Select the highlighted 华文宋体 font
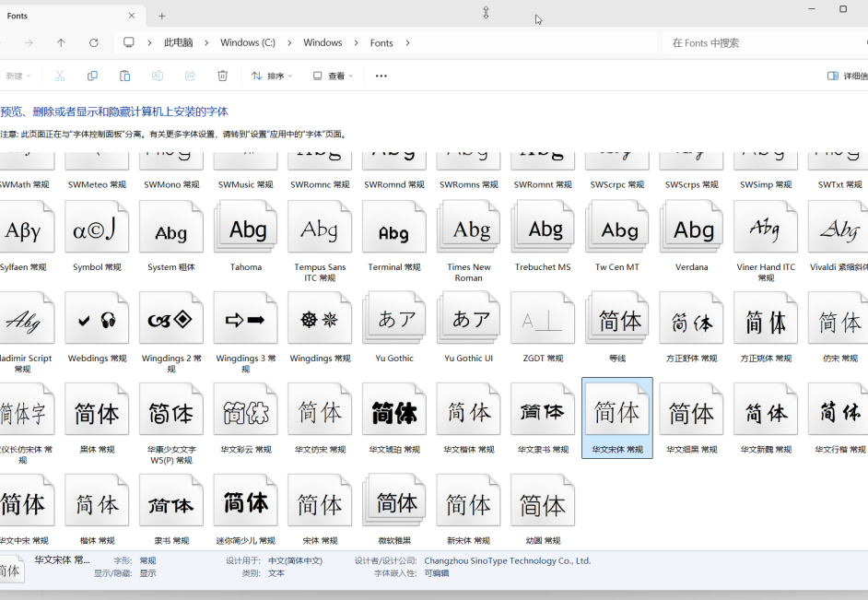 coord(617,418)
